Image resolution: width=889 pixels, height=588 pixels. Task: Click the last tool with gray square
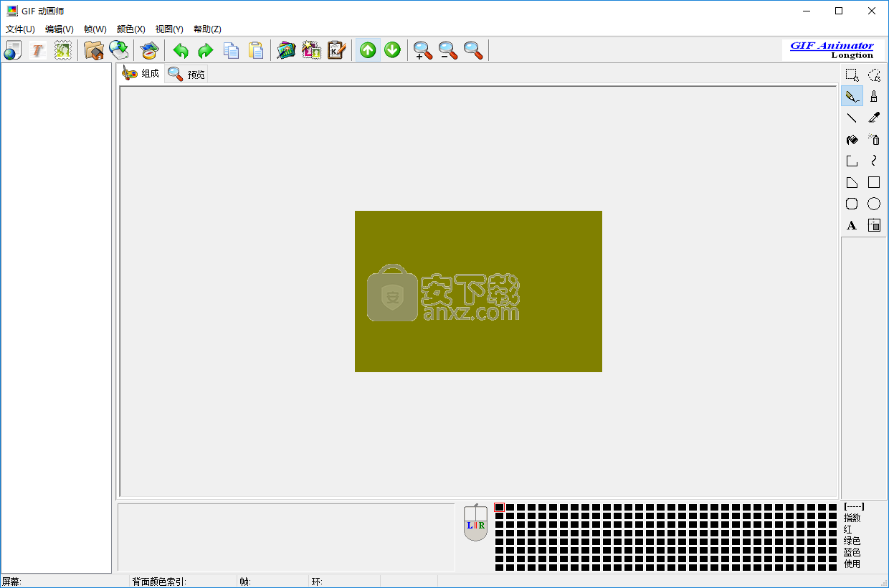tap(874, 225)
